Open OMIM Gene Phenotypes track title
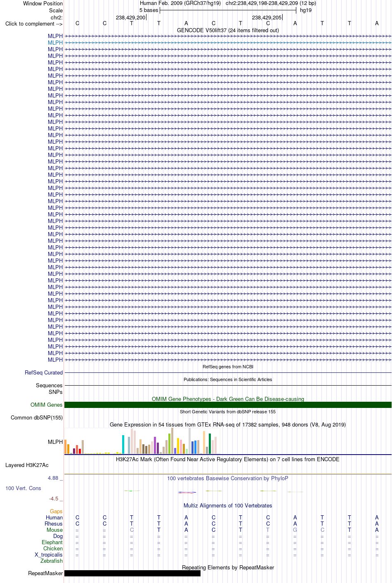The image size is (392, 583). click(228, 399)
